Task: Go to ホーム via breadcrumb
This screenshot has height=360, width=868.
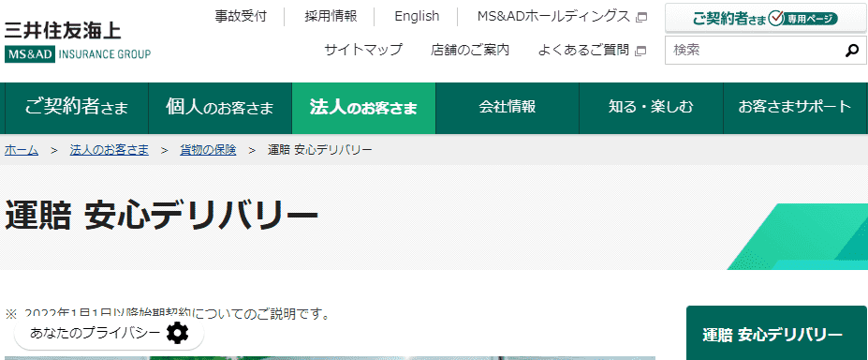Action: pyautogui.click(x=22, y=150)
